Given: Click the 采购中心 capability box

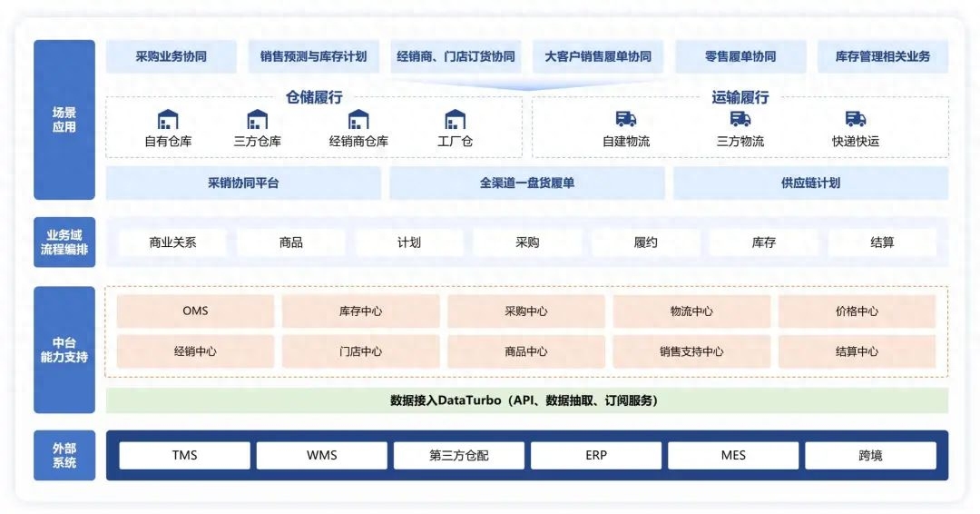Looking at the screenshot, I should (x=526, y=311).
